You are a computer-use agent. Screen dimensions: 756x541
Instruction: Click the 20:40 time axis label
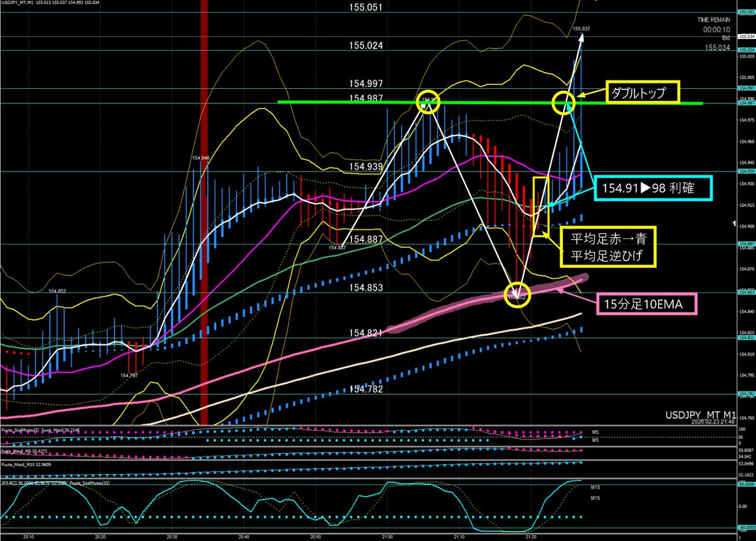pyautogui.click(x=244, y=537)
